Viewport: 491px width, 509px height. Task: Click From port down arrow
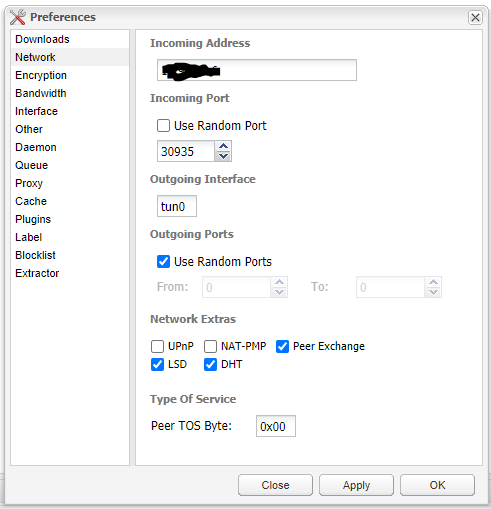click(x=279, y=292)
